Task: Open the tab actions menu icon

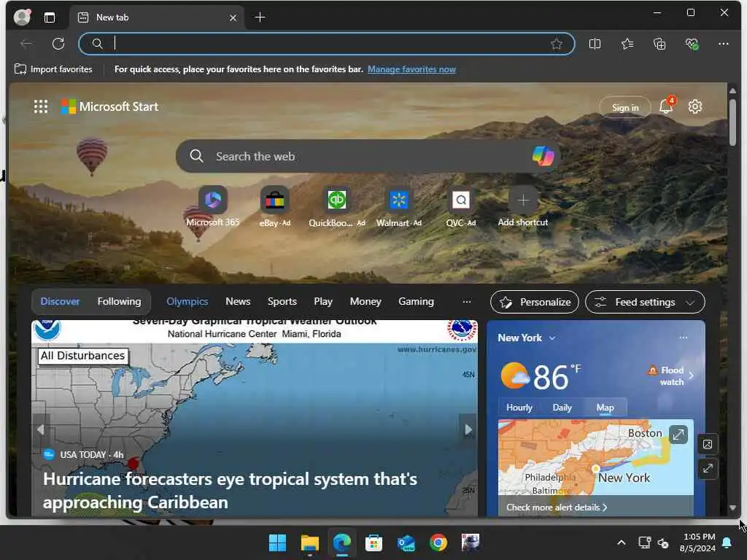Action: point(50,17)
